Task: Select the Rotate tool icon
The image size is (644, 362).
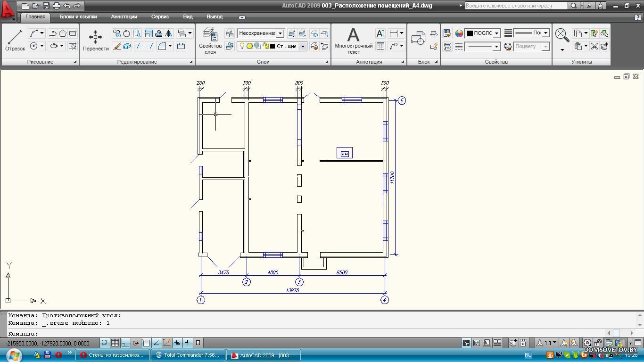Action: click(126, 33)
